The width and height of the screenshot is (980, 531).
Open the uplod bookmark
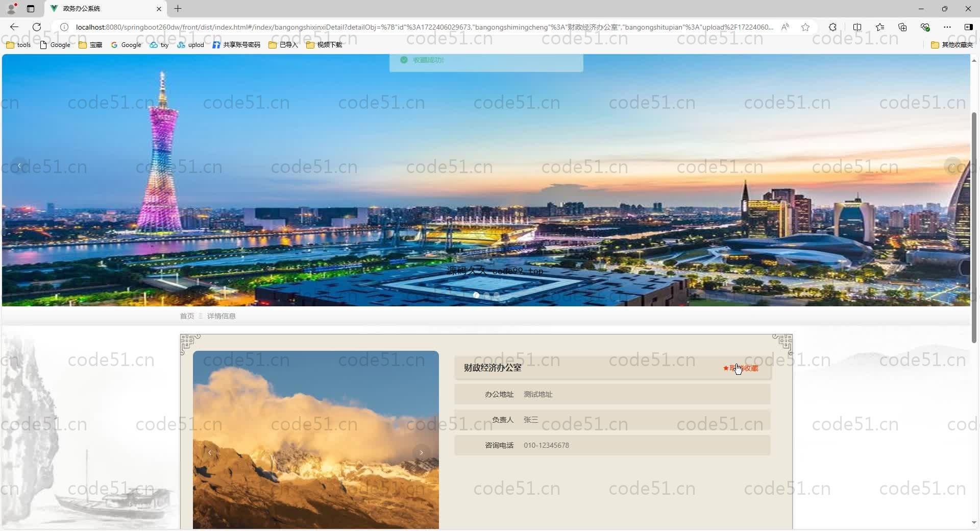click(x=191, y=45)
